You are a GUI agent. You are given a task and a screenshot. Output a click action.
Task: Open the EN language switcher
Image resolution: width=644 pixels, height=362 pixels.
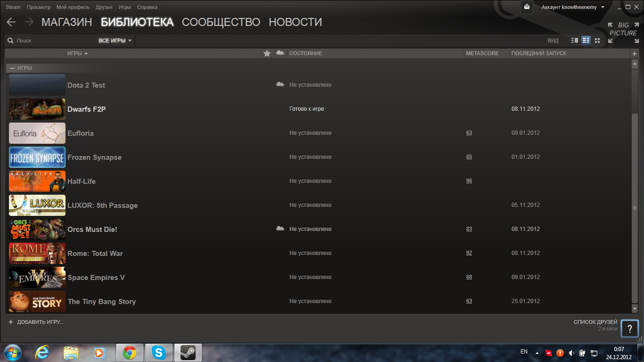click(x=524, y=352)
